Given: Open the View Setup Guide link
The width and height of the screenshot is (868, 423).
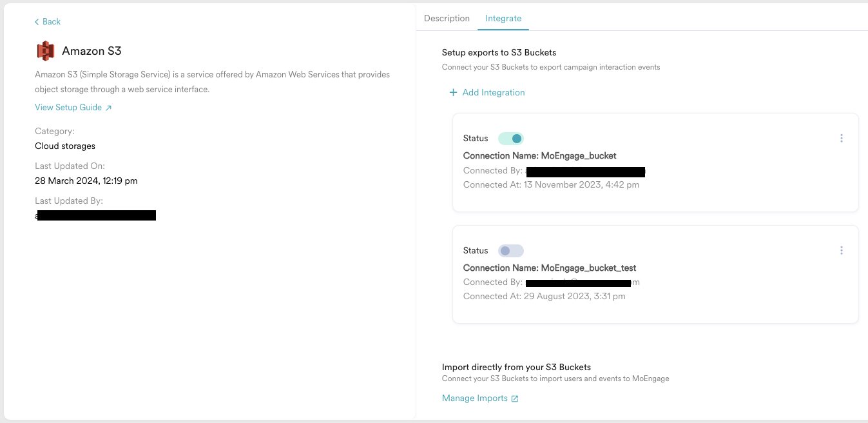Looking at the screenshot, I should 68,108.
